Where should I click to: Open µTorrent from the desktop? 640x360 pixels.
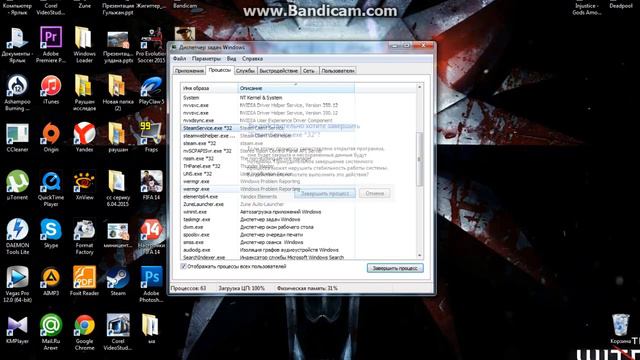pyautogui.click(x=17, y=185)
